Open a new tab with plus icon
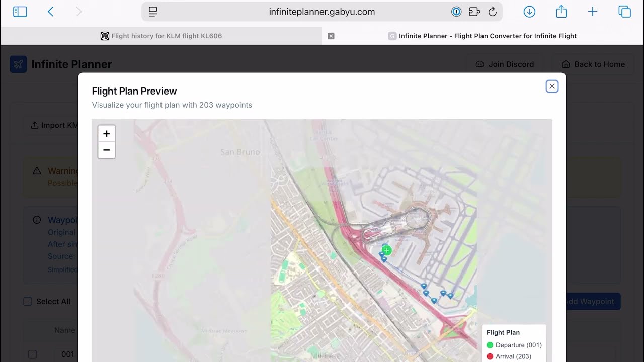This screenshot has height=362, width=644. [x=593, y=12]
